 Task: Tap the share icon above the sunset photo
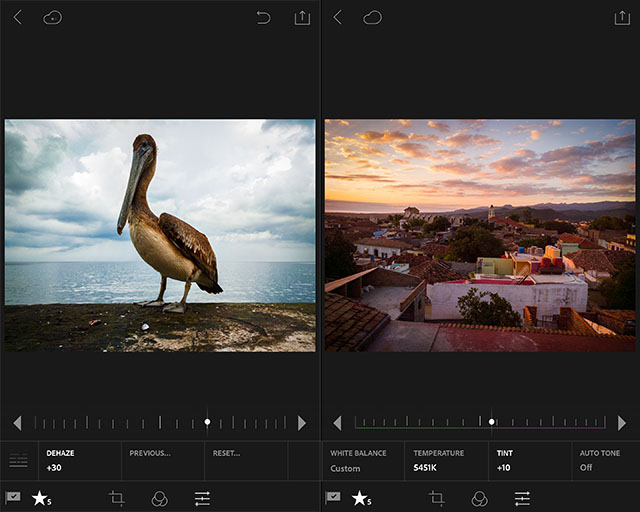tap(622, 17)
